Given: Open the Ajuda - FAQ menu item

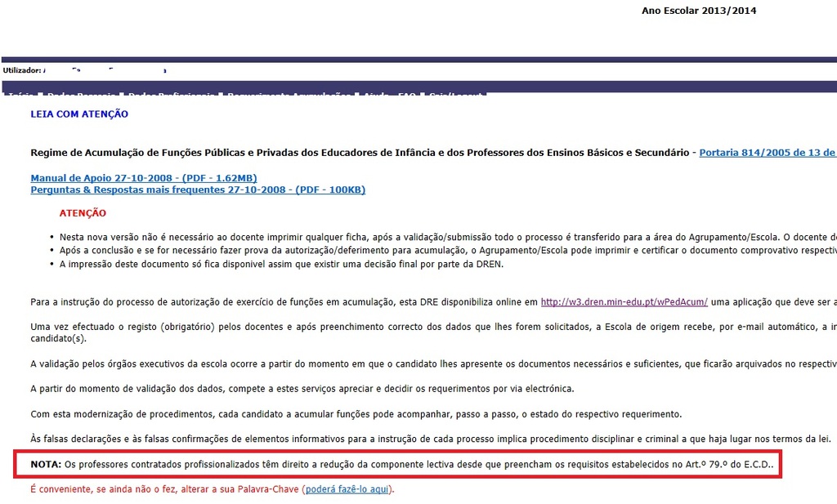Looking at the screenshot, I should pos(390,96).
